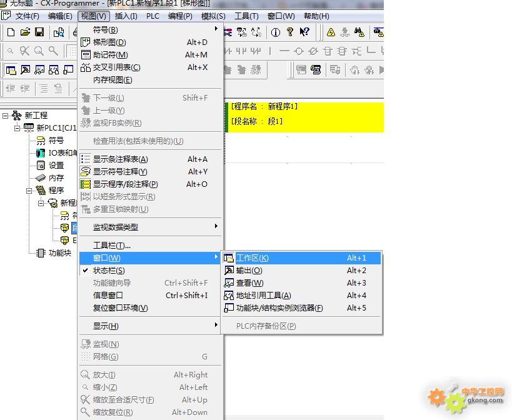Screen dimensions: 512x420
Task: Click the decrease indent toolbar icon
Action: (x=11, y=89)
